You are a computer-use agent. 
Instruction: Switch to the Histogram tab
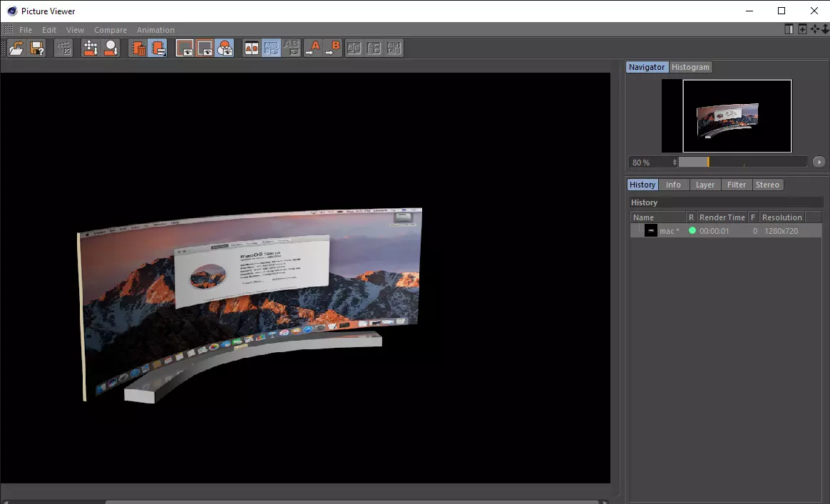pos(690,67)
